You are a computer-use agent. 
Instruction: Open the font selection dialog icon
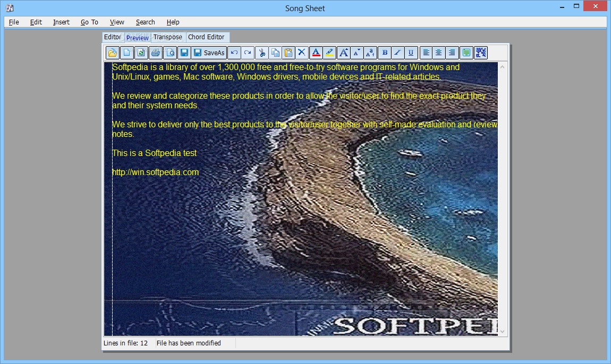[370, 53]
